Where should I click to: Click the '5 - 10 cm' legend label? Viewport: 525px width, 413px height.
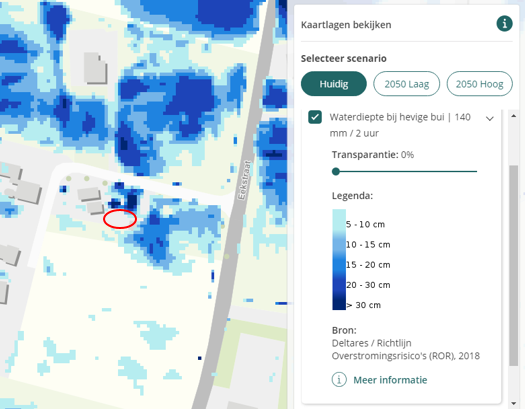pyautogui.click(x=365, y=224)
